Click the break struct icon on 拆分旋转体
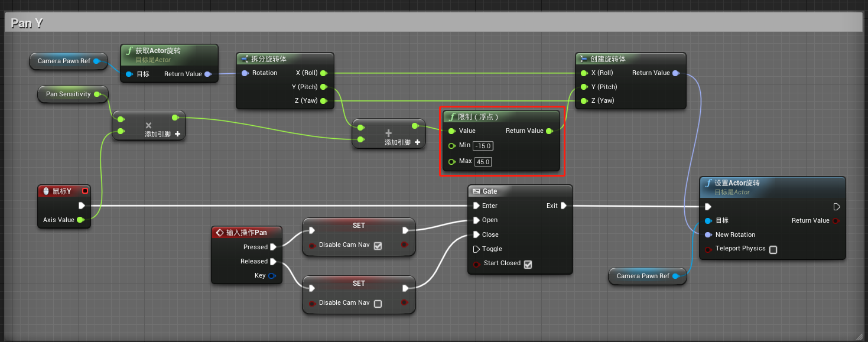The height and width of the screenshot is (342, 868). (x=245, y=59)
